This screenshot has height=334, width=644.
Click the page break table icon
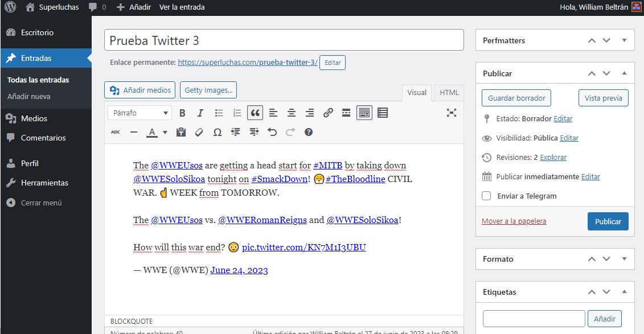383,113
